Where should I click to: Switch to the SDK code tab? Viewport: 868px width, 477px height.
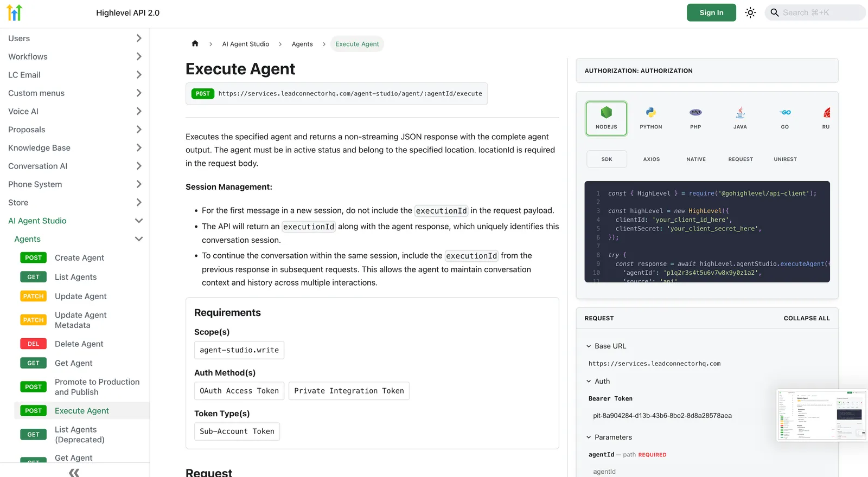pos(607,159)
